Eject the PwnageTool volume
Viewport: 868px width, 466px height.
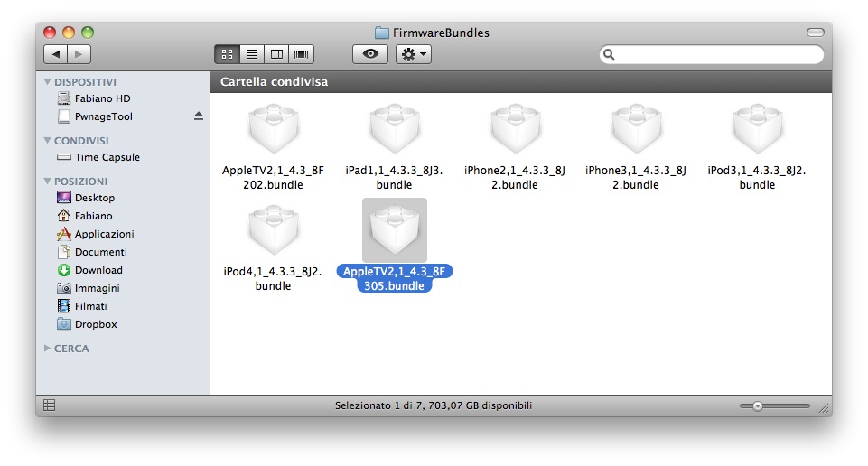click(x=199, y=116)
